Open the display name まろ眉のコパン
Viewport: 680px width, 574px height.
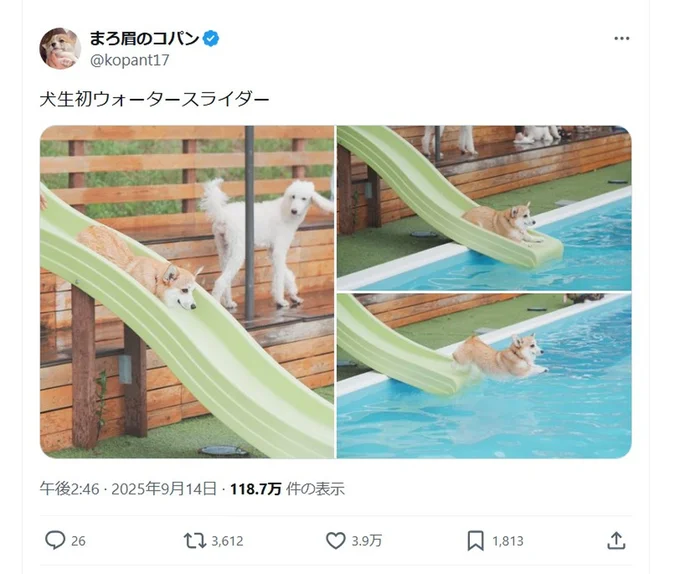[x=144, y=39]
